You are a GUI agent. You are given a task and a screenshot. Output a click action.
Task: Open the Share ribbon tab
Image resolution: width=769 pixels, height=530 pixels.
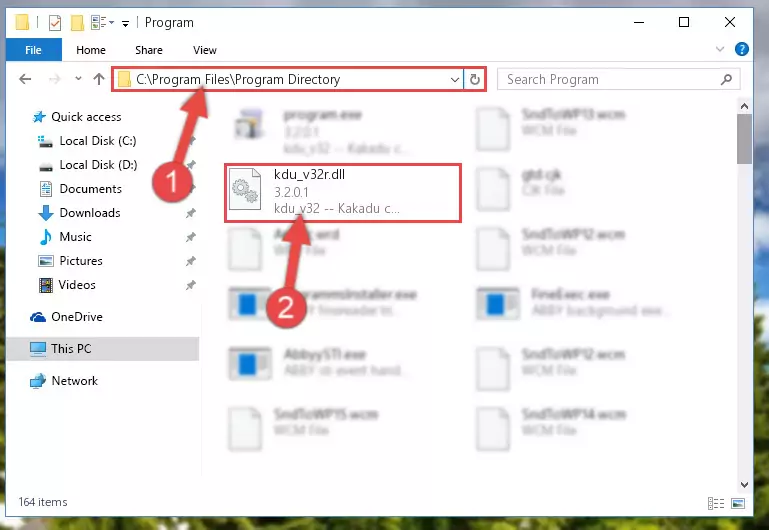point(149,50)
